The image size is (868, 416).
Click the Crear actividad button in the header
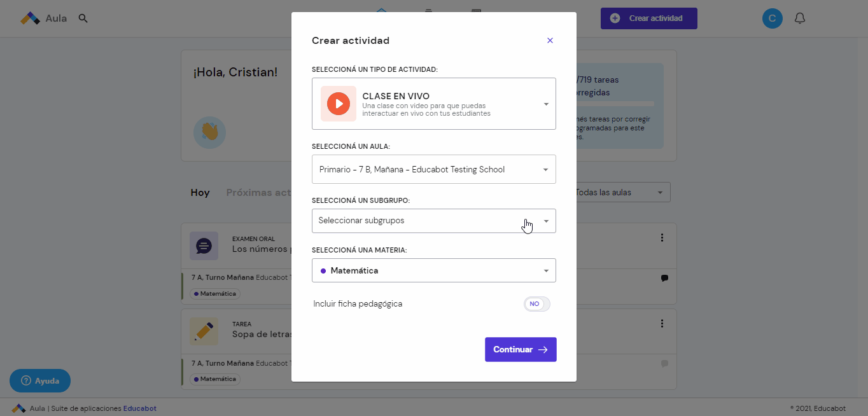(648, 18)
